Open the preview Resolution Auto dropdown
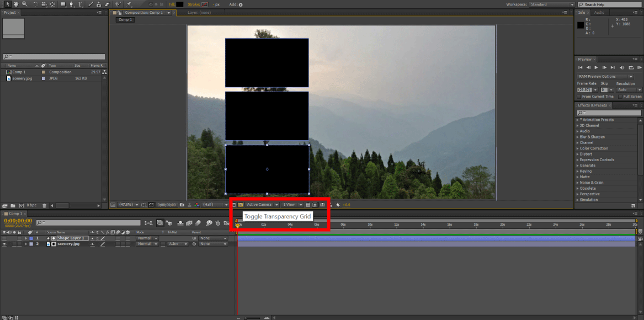Screen dimensions: 644x320 click(629, 89)
